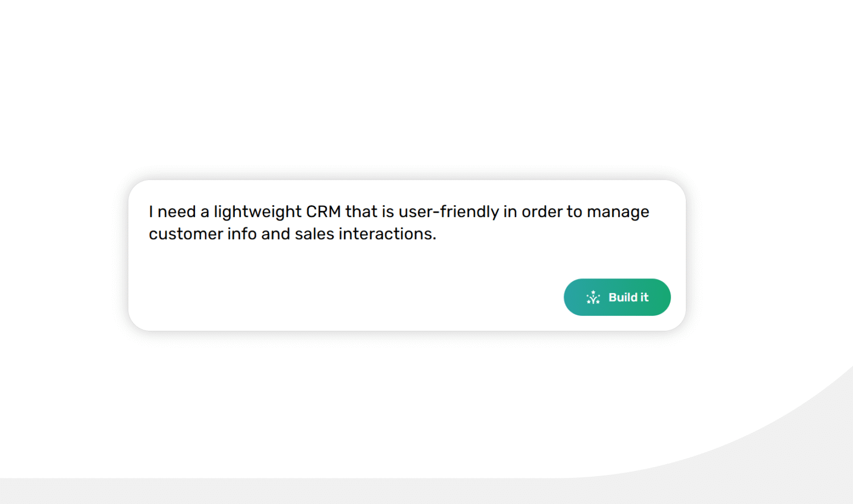The width and height of the screenshot is (853, 504).
Task: Click the word "order" in the prompt
Action: pos(542,212)
